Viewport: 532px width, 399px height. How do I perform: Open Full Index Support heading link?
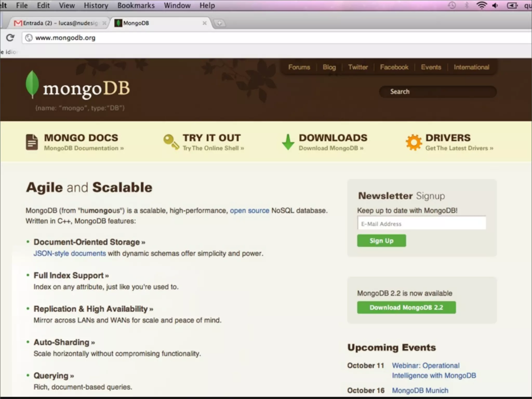pyautogui.click(x=71, y=276)
